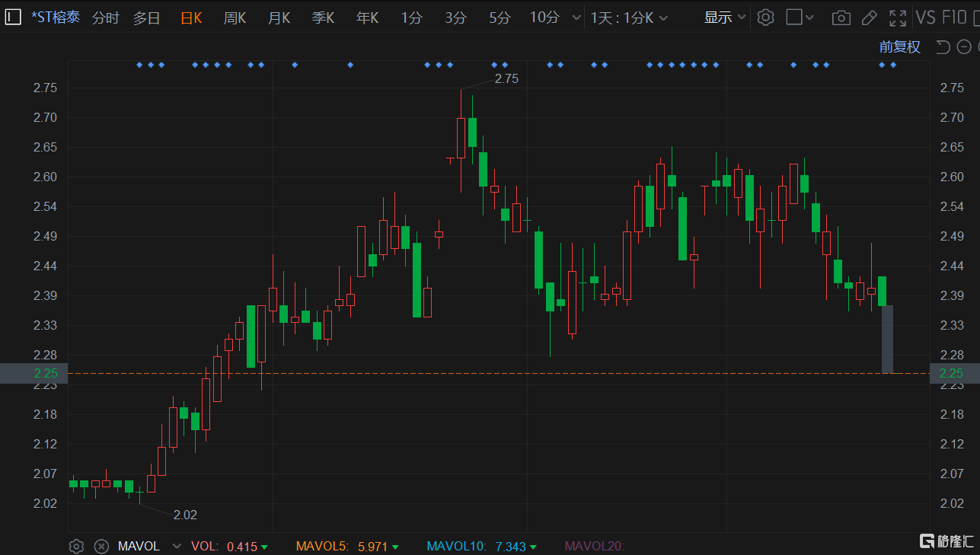Image resolution: width=980 pixels, height=555 pixels.
Task: Click the 2.75 high price annotation
Action: point(506,78)
